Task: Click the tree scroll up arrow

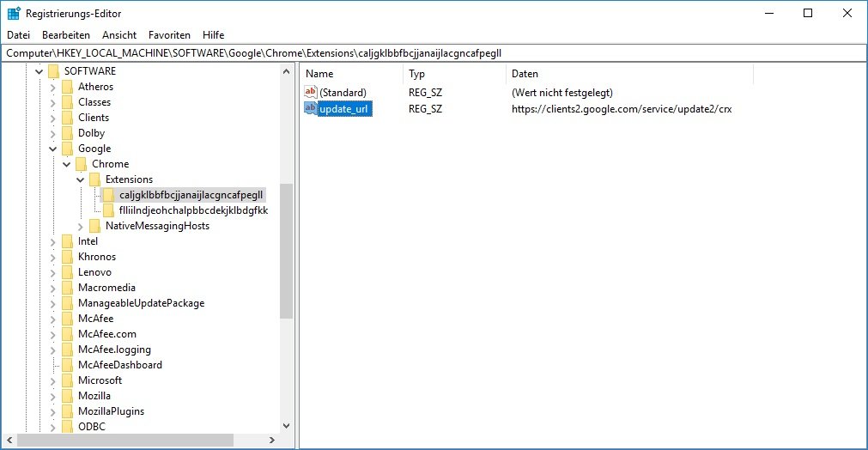Action: 286,71
